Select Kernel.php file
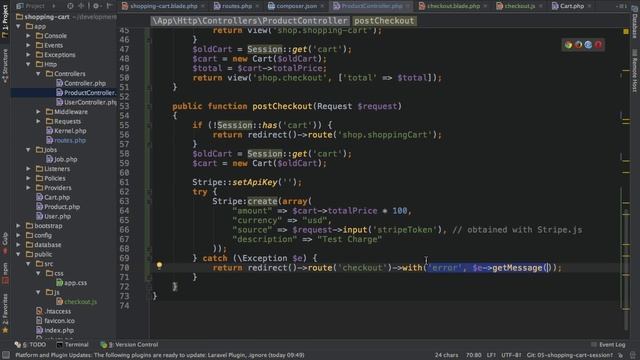640x360 pixels. click(66, 131)
